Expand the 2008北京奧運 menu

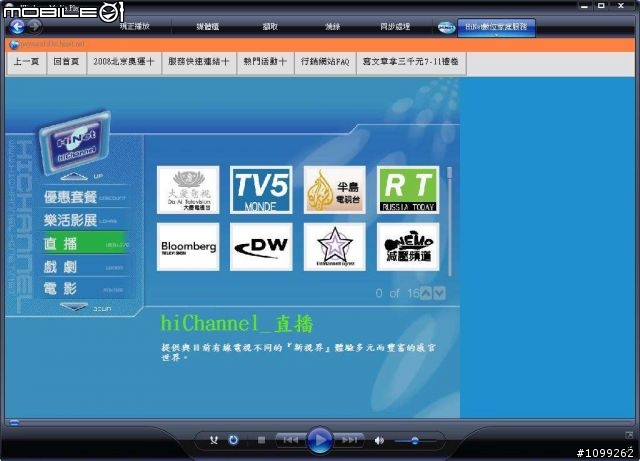124,62
